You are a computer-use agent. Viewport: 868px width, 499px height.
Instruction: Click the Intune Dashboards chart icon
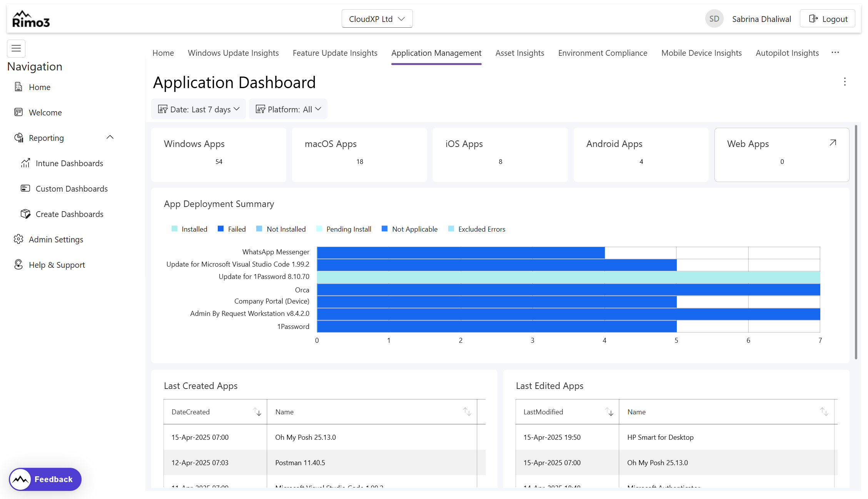tap(25, 163)
